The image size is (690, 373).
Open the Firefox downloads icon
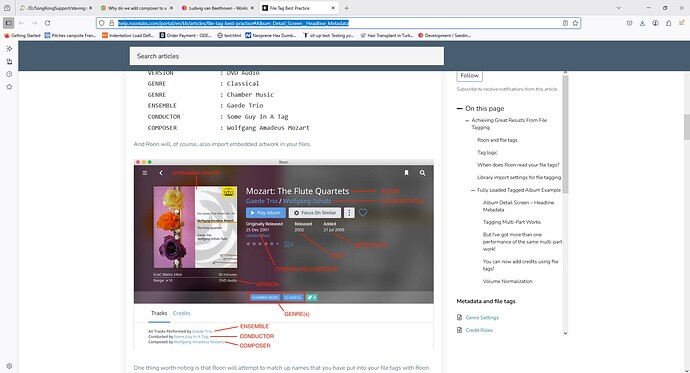pos(642,23)
